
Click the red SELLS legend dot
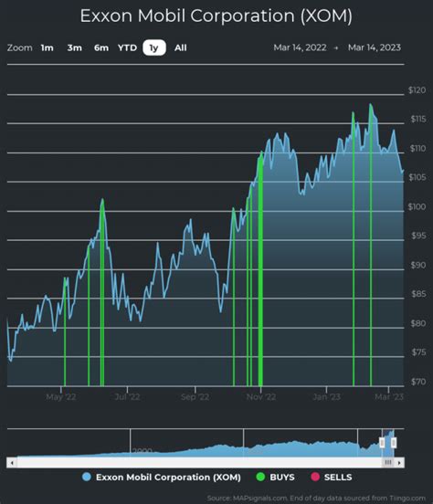point(315,477)
